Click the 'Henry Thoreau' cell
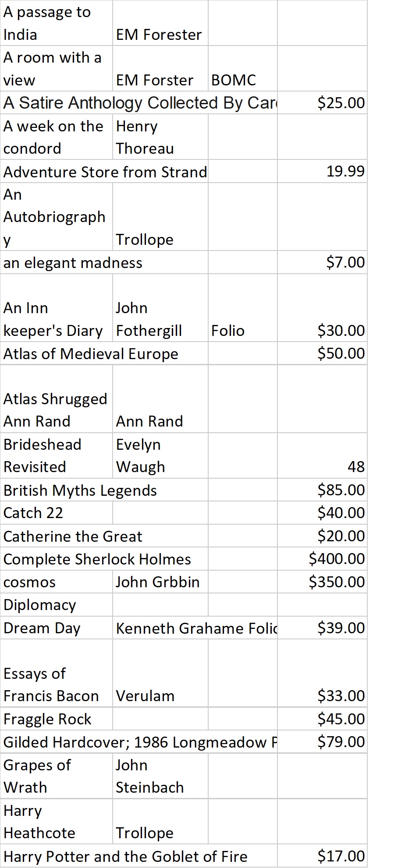Image resolution: width=398 pixels, height=868 pixels. (160, 137)
